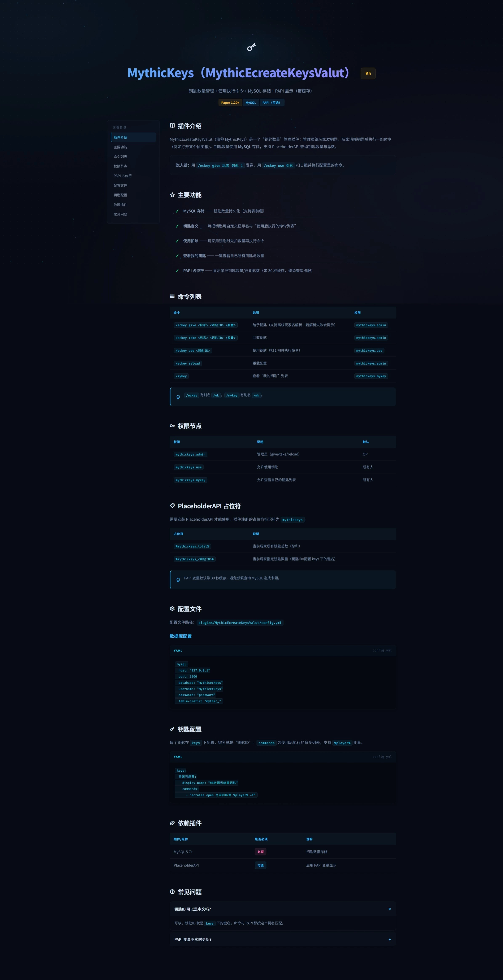The height and width of the screenshot is (980, 503).
Task: Jump to 常见问题 sidebar link
Action: point(133,214)
